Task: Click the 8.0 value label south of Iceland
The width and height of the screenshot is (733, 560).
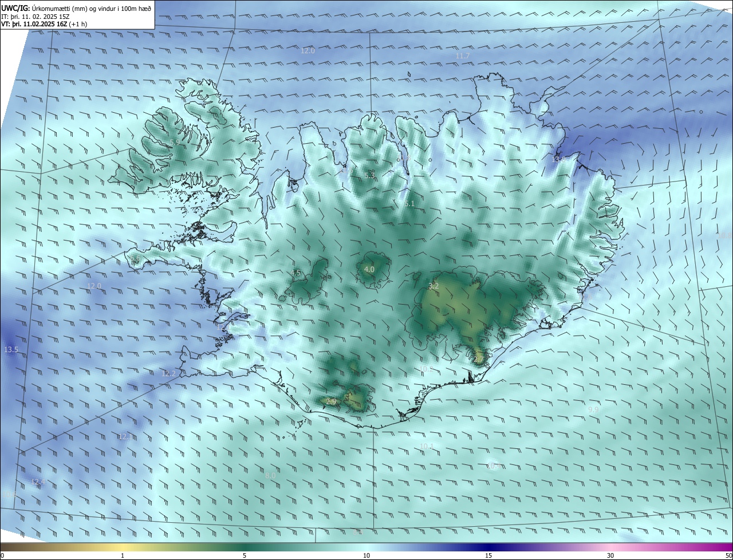Action: point(271,476)
